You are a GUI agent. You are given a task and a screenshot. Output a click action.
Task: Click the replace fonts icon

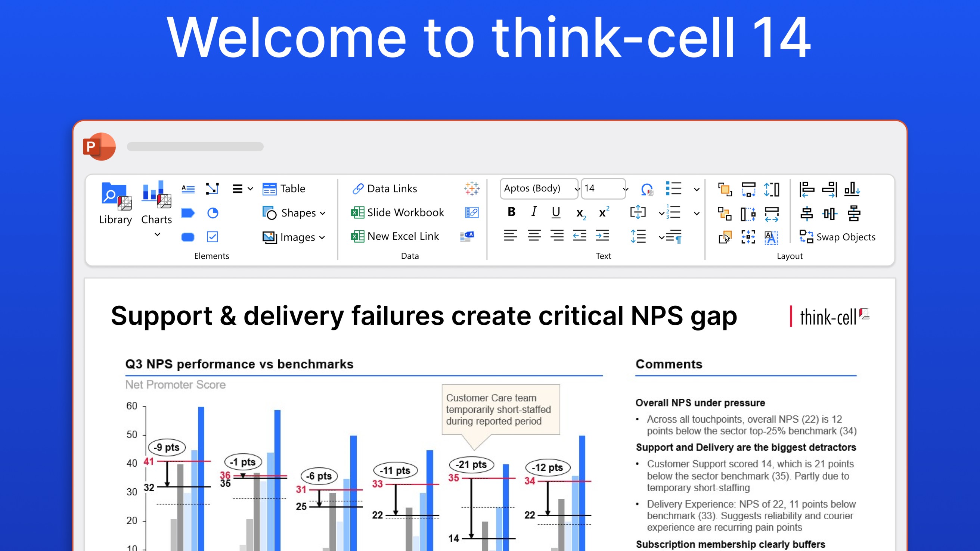coord(647,189)
